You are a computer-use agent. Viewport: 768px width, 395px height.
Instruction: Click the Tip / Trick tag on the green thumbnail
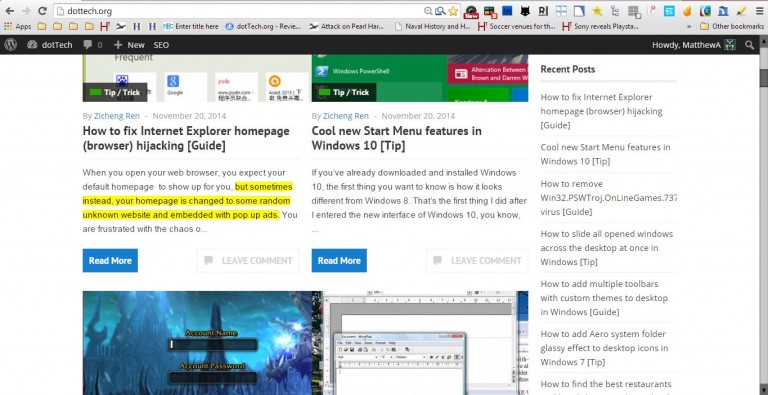(x=344, y=92)
